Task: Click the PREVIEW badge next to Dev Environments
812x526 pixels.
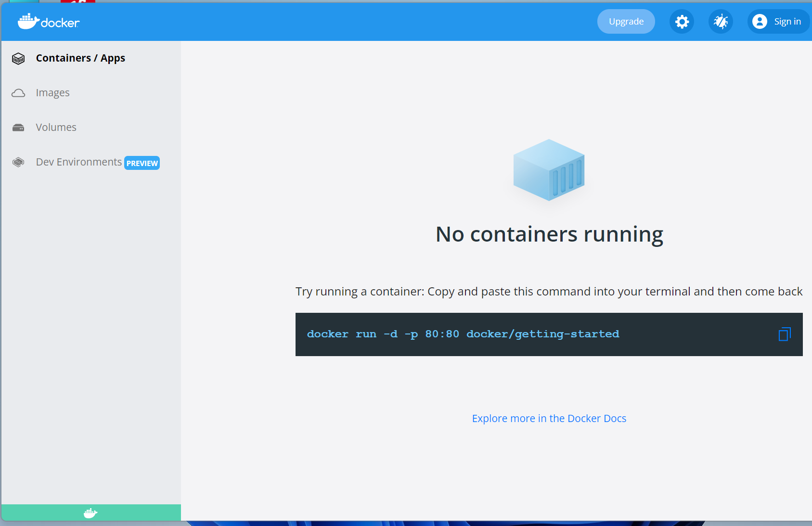Action: (x=142, y=163)
